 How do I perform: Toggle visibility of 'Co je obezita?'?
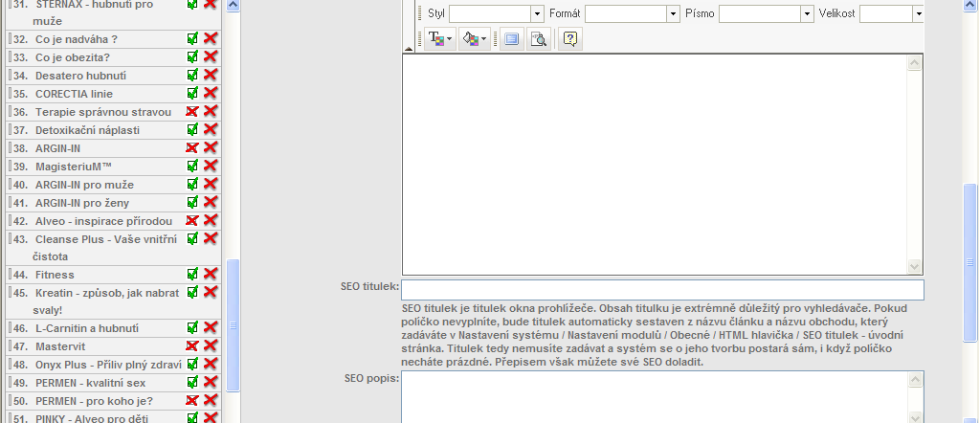pyautogui.click(x=192, y=56)
